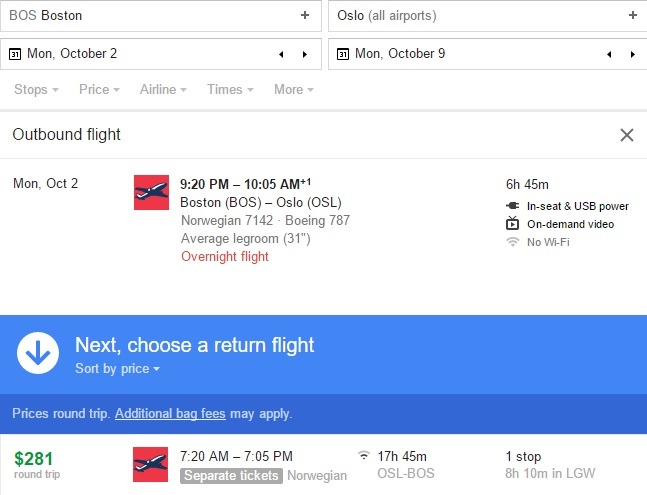Click the Norwegian airline logo on outbound flight
The height and width of the screenshot is (495, 647).
click(x=151, y=193)
